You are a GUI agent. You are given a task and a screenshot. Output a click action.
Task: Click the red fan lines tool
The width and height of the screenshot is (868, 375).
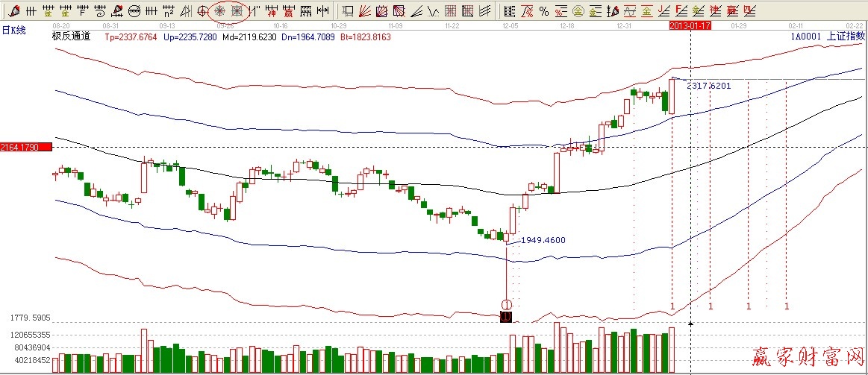(366, 10)
